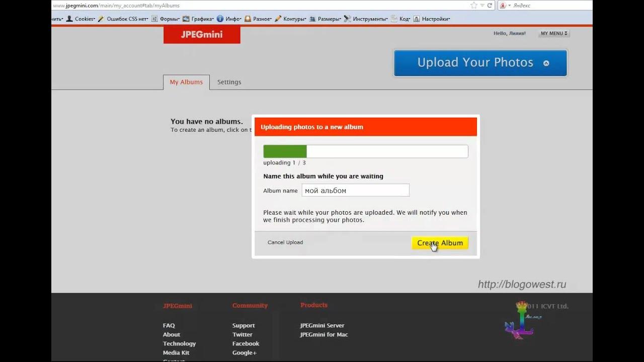The width and height of the screenshot is (644, 362).
Task: Click the reload page icon
Action: 490,6
